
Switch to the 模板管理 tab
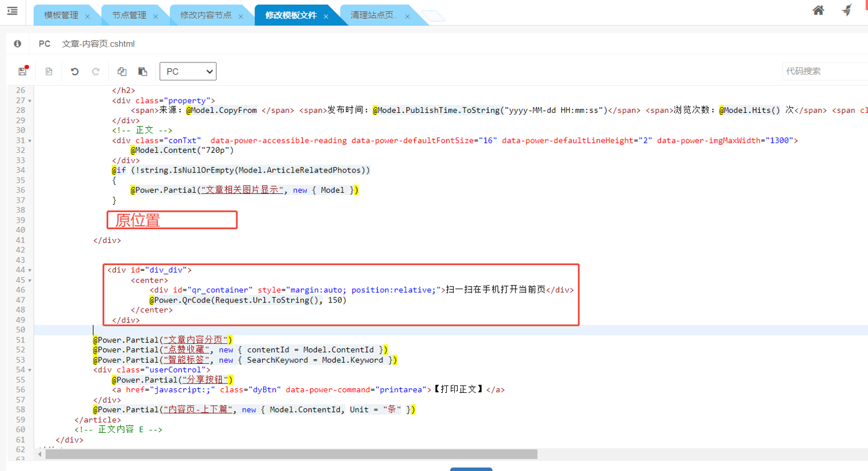tap(61, 16)
